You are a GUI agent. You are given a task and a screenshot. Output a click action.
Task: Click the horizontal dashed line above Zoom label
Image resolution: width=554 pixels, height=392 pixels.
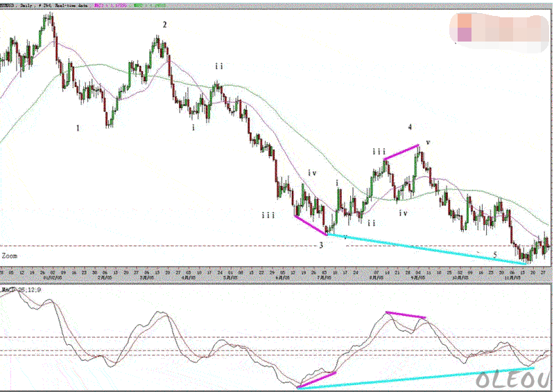coord(139,246)
